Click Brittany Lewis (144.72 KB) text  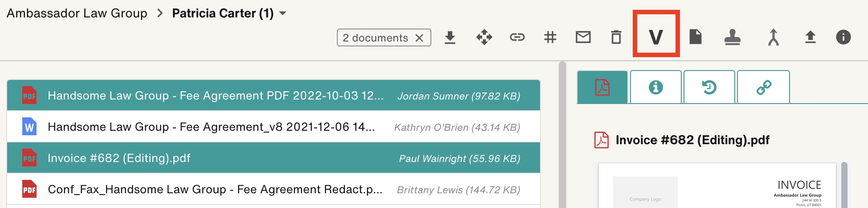point(459,190)
